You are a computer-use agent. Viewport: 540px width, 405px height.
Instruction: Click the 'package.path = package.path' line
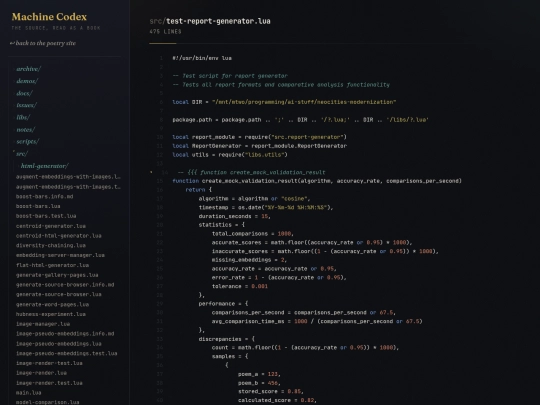point(300,120)
